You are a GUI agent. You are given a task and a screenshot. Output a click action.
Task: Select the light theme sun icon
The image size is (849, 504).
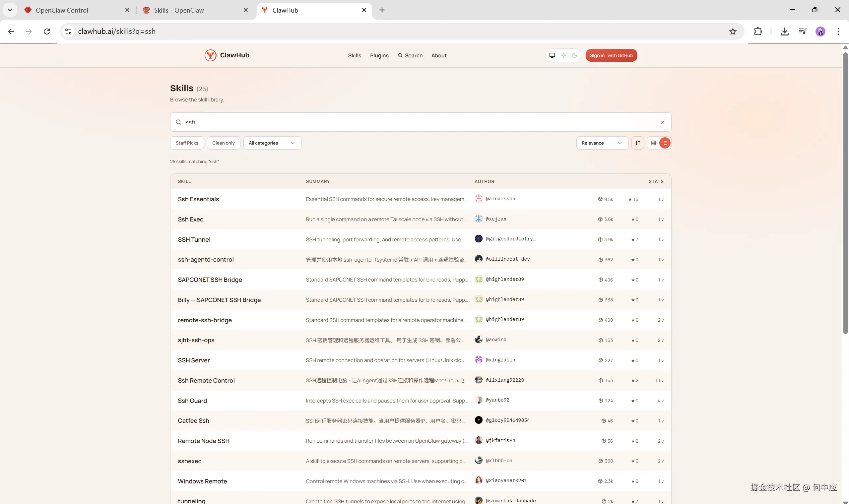pos(563,55)
